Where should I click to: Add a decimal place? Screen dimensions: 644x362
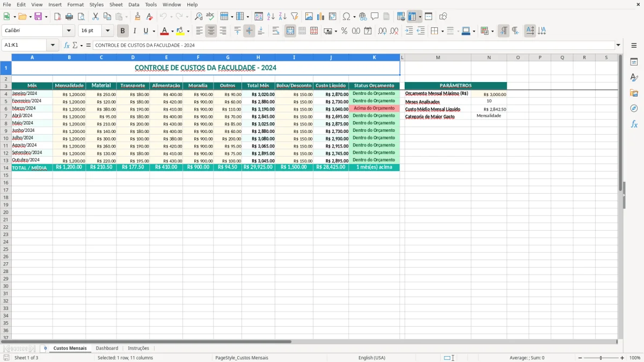382,31
